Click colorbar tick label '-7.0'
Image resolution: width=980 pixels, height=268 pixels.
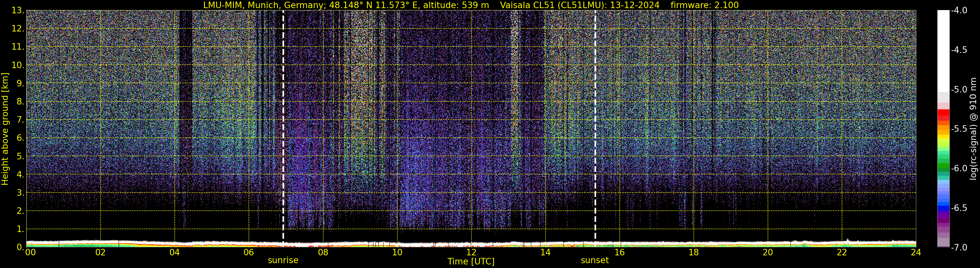click(959, 248)
